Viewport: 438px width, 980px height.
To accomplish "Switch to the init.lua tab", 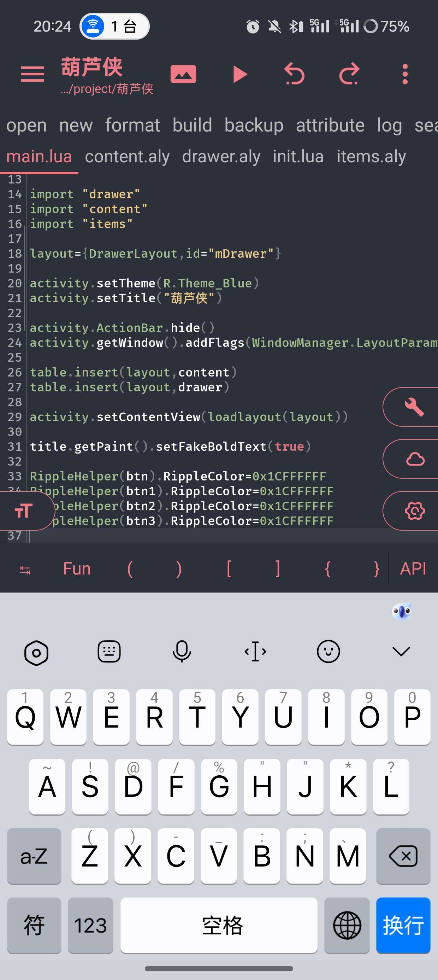I will [x=298, y=156].
